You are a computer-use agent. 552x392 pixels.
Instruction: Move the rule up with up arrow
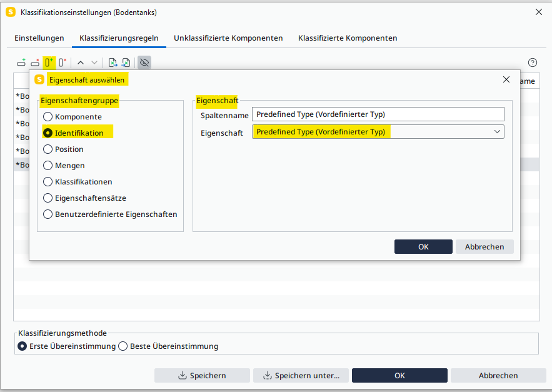[x=81, y=63]
